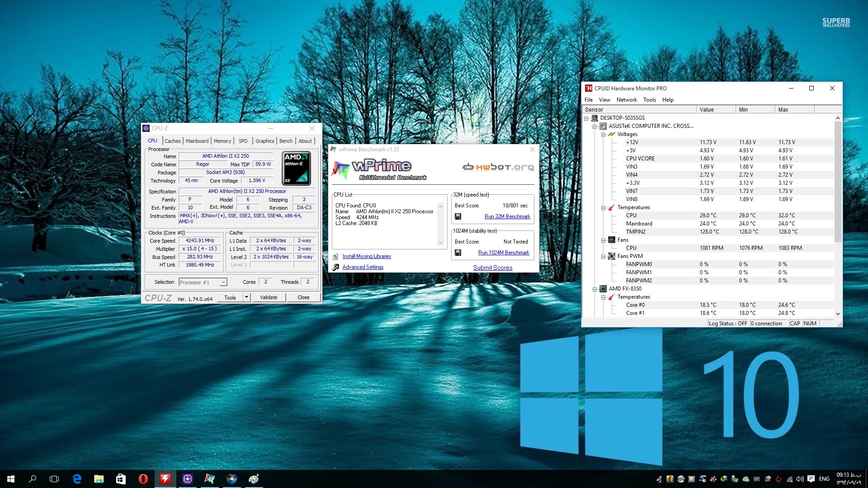Open the Action Center notifications icon
This screenshot has width=868, height=488.
pos(811,479)
